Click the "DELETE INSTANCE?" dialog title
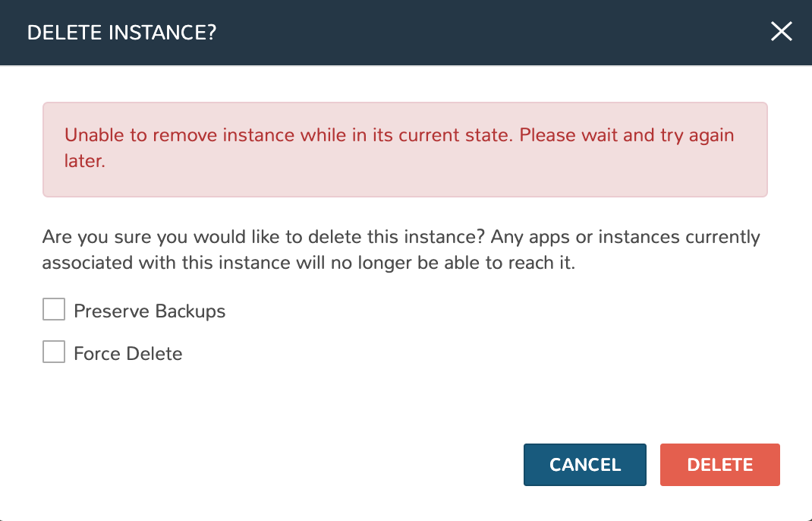This screenshot has width=812, height=521. point(121,33)
